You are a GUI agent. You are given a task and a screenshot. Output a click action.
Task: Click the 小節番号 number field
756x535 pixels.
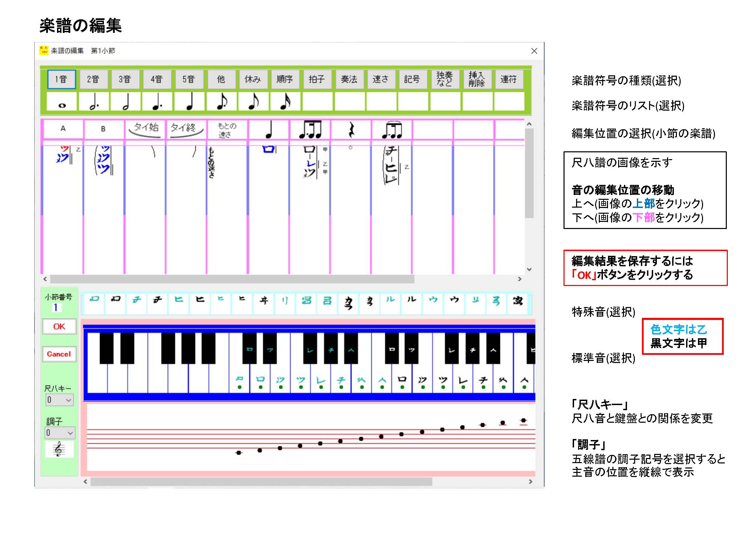[56, 307]
